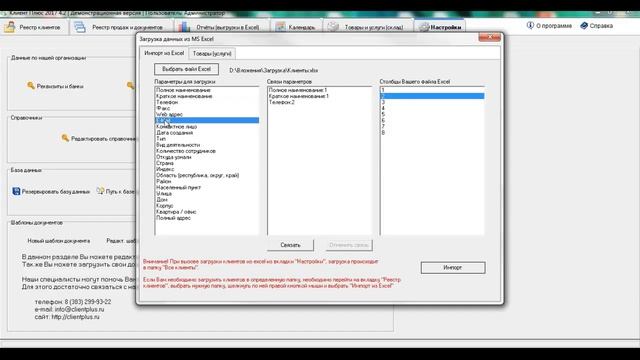This screenshot has width=640, height=360.
Task: Select link Телефон:2 in Связи параметров
Action: (320, 102)
